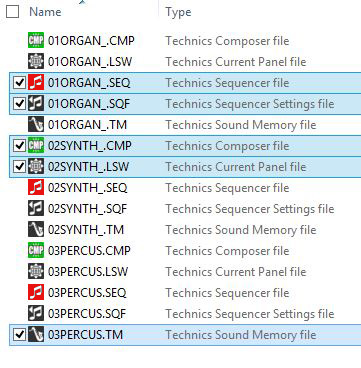361x368 pixels.
Task: Click the red 02SYNTH_.SEQ icon
Action: (36, 188)
